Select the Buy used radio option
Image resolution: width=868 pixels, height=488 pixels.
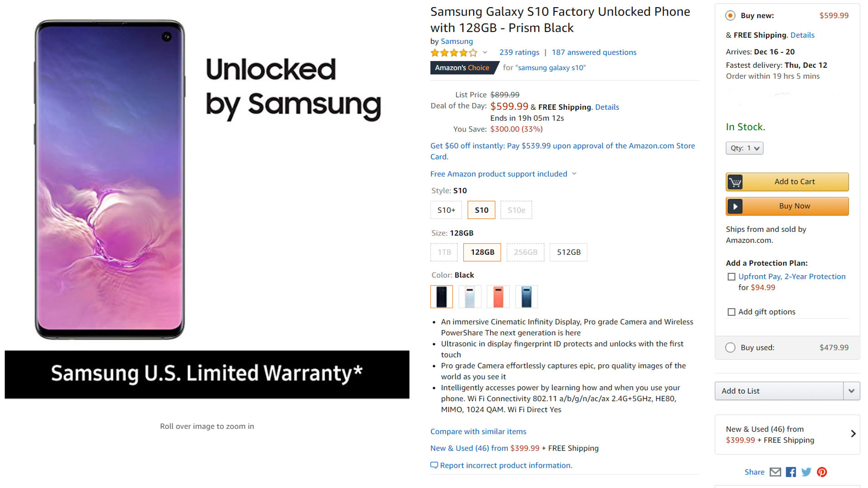[x=730, y=347]
